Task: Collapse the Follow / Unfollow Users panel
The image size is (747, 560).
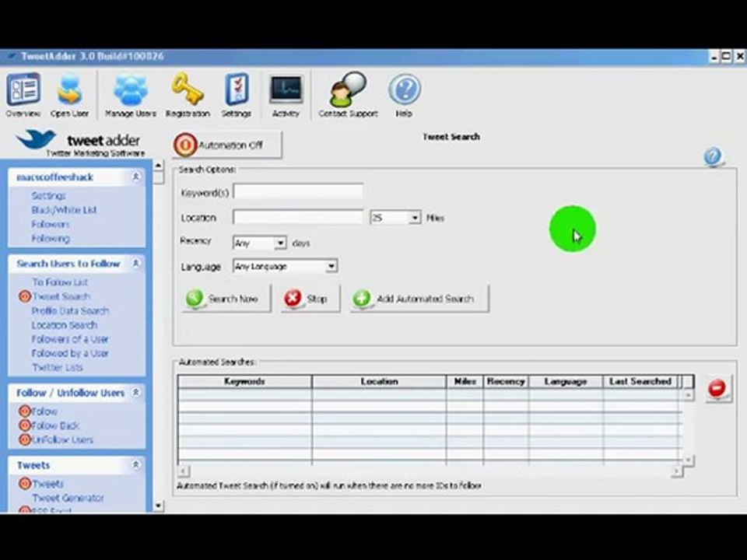Action: point(135,392)
